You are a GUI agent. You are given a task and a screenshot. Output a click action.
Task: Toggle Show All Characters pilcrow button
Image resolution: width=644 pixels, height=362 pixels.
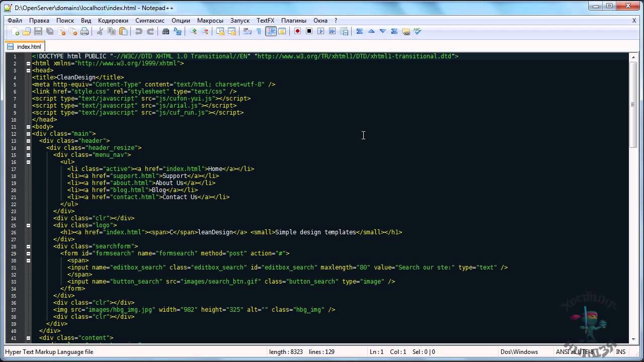pyautogui.click(x=259, y=32)
